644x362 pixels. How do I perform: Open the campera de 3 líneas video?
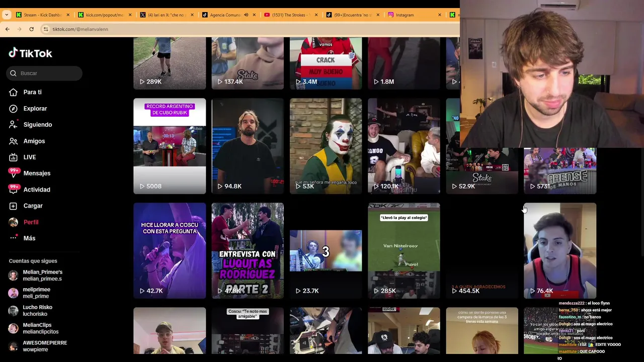482,330
